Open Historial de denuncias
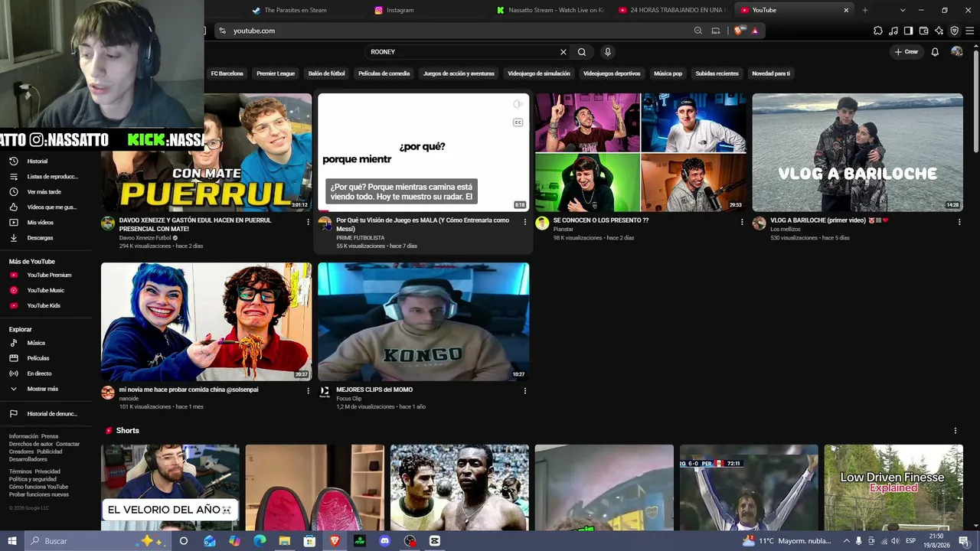Viewport: 980px width, 551px height. [51, 414]
